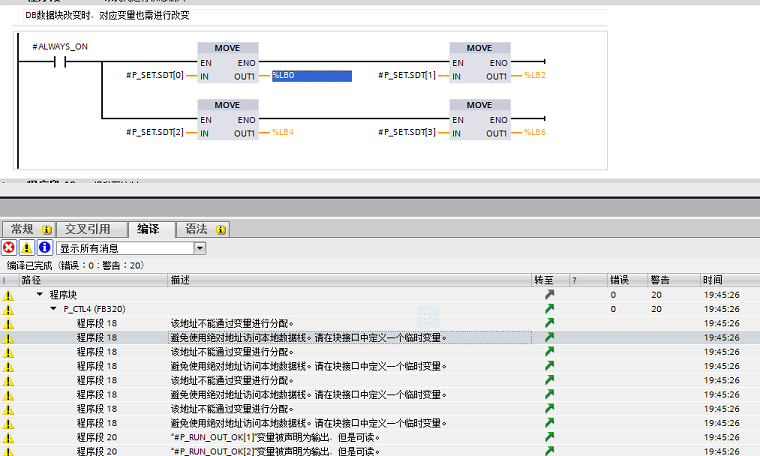
Task: Switch to the 常规 tab
Action: pyautogui.click(x=29, y=229)
